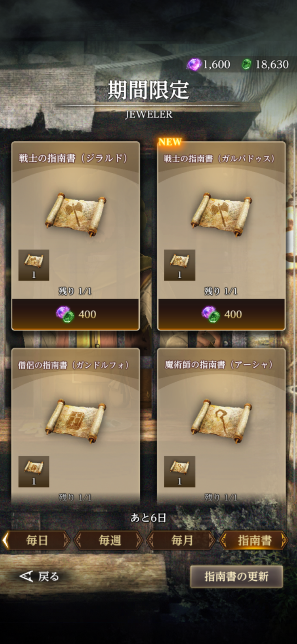The image size is (297, 644).
Task: Tap small scroll thumbnail in ガルバドゥス card
Action: coord(179,265)
